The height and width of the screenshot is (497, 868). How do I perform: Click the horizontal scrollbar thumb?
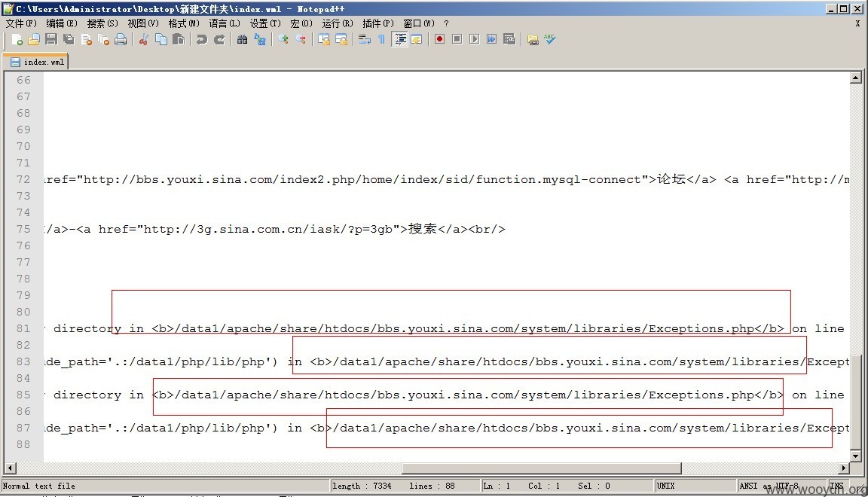coord(542,468)
